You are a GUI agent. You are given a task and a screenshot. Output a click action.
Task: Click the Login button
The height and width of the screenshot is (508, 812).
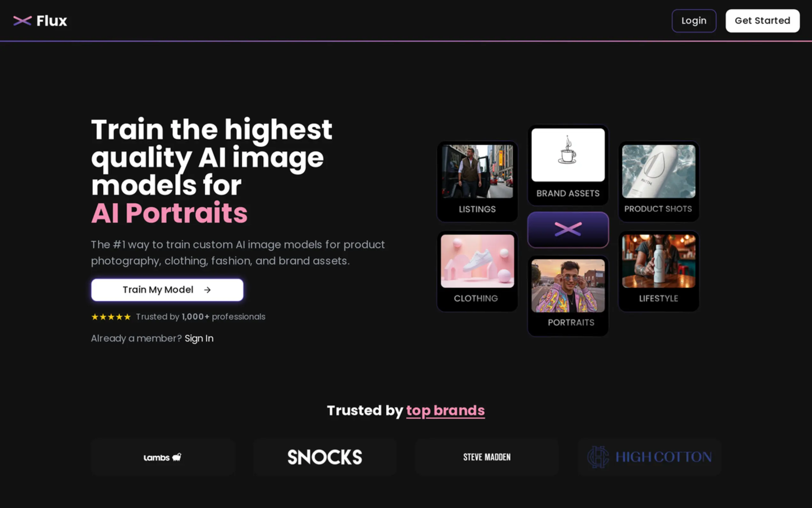click(694, 21)
